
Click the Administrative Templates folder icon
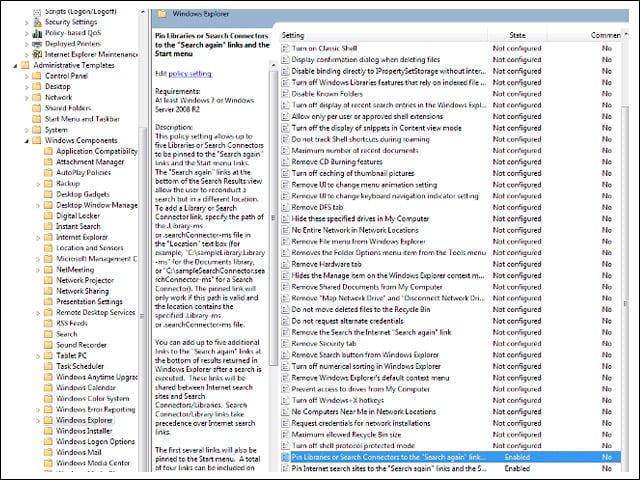point(25,65)
